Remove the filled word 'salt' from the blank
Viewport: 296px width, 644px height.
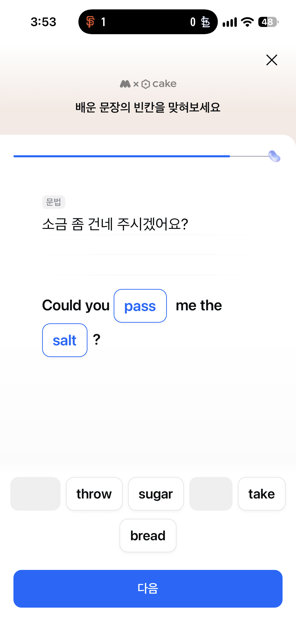(x=65, y=340)
